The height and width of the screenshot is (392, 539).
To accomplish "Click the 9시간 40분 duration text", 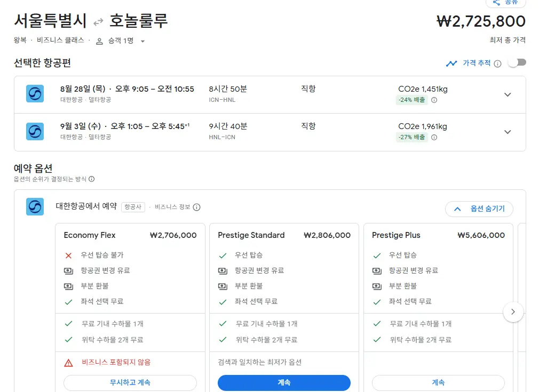I will (228, 126).
